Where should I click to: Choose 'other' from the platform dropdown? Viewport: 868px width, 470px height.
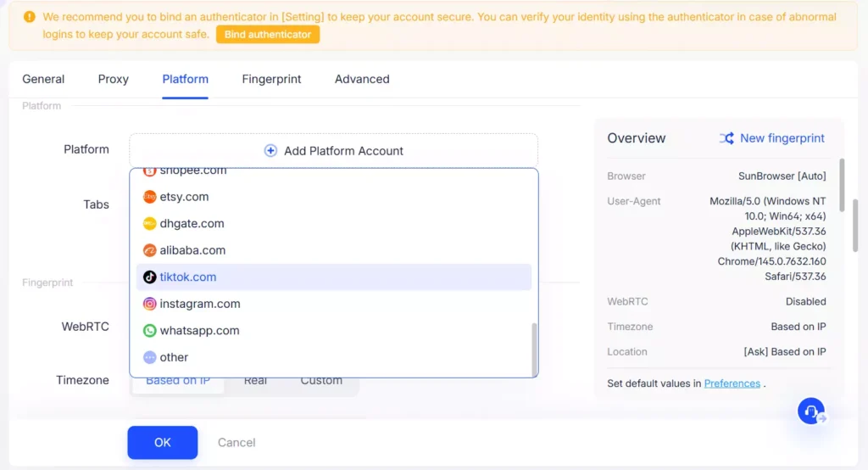tap(174, 357)
